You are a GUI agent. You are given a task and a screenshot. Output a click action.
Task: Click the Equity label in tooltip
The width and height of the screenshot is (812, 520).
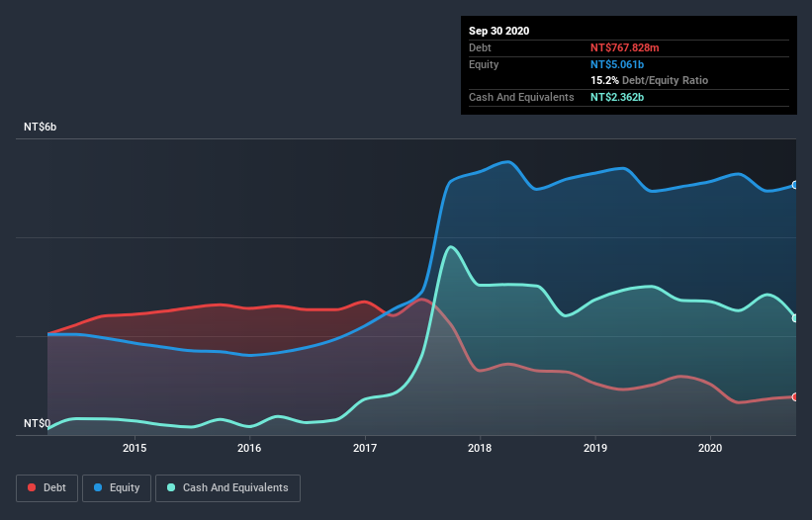coord(484,64)
